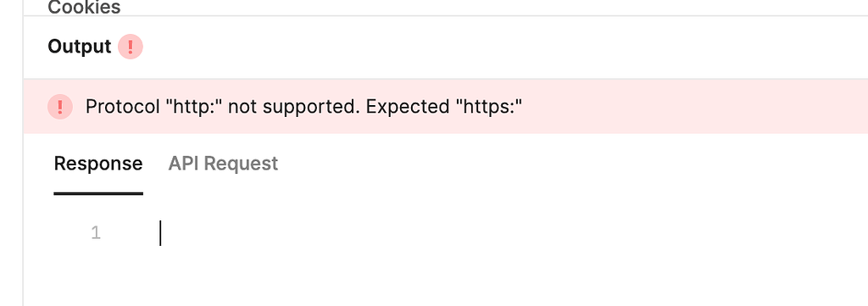868x306 pixels.
Task: Click the active underline beneath Response tab
Action: click(98, 193)
